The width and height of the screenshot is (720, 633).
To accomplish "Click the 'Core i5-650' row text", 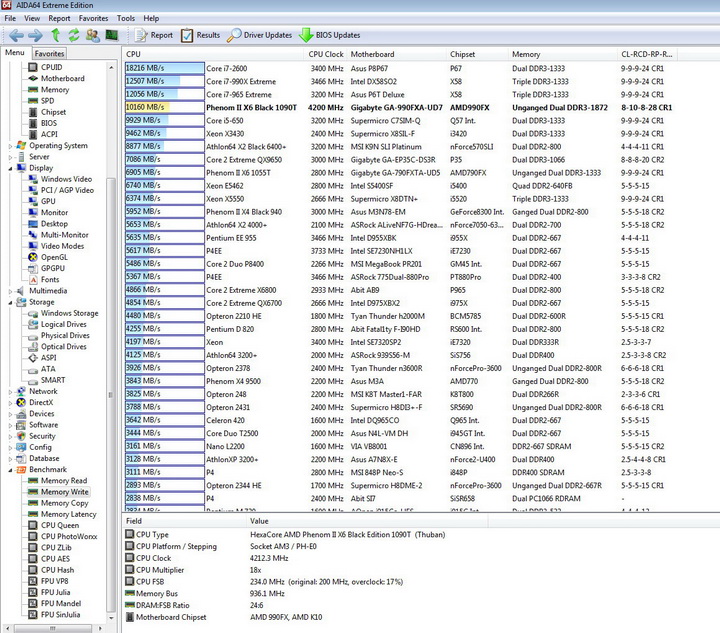I will point(225,120).
